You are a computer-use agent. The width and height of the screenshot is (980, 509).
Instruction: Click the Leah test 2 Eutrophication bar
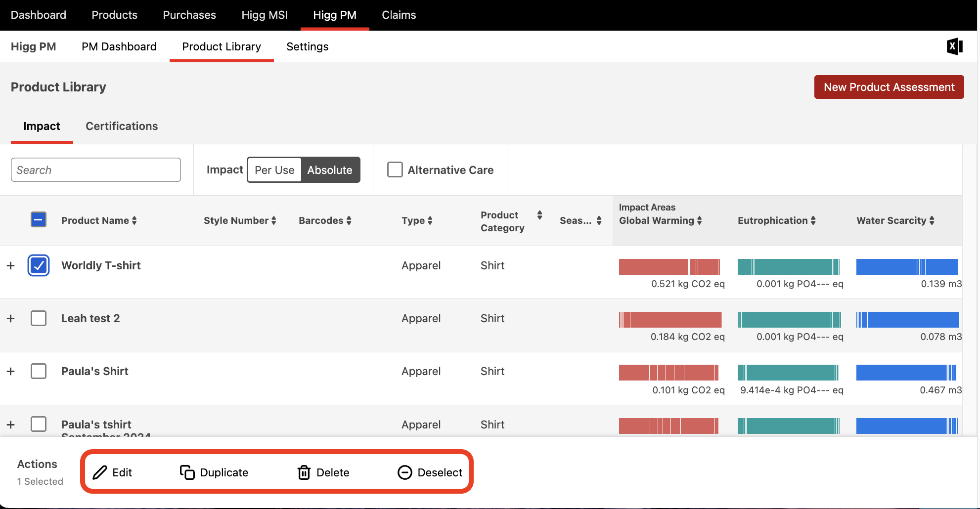pos(789,320)
